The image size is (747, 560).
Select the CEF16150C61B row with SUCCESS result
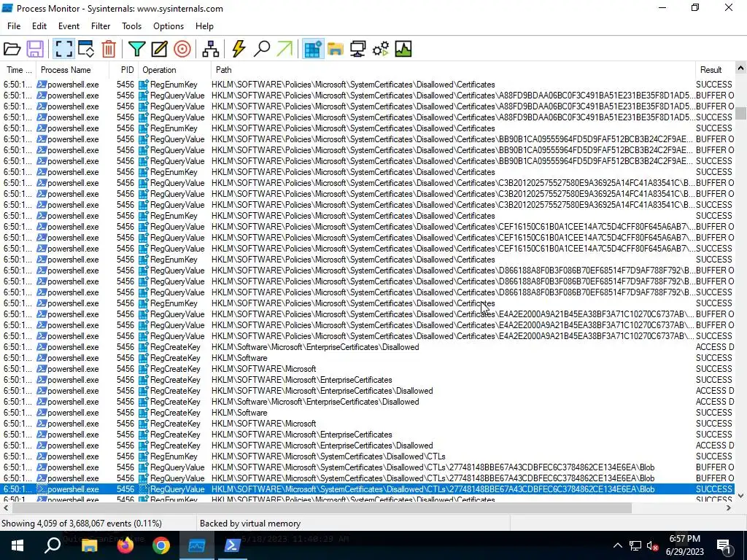[368, 249]
